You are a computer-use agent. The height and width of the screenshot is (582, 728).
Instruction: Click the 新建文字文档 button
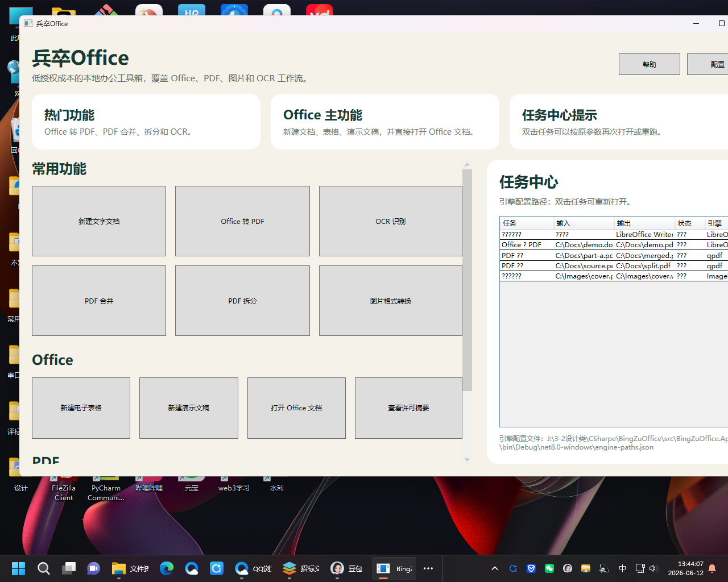pyautogui.click(x=99, y=221)
